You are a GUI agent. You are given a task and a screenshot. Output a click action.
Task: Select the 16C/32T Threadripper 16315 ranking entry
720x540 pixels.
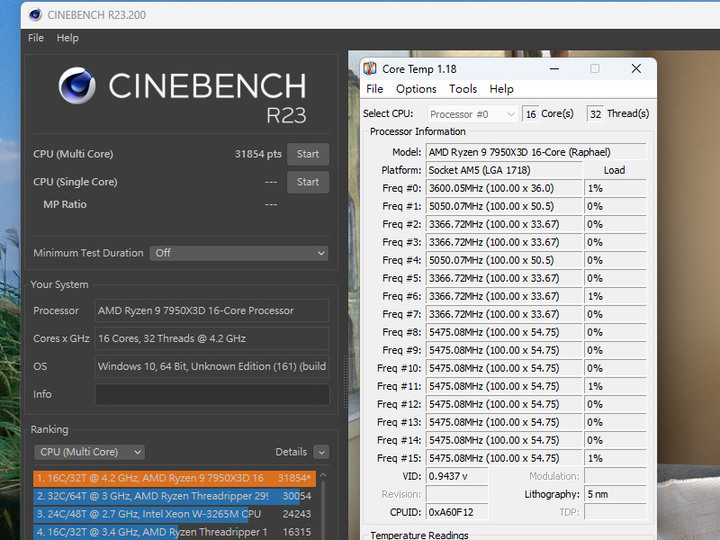tap(174, 532)
